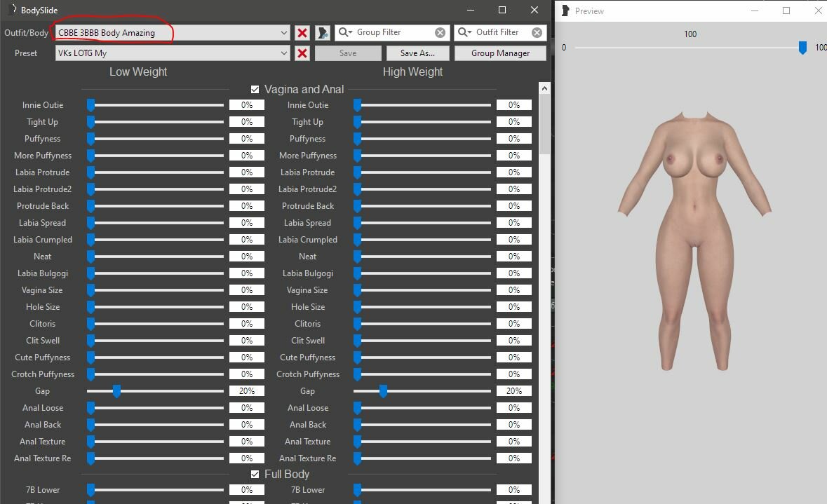The width and height of the screenshot is (827, 504).
Task: Clear the Group Filter with its X icon
Action: pos(440,33)
